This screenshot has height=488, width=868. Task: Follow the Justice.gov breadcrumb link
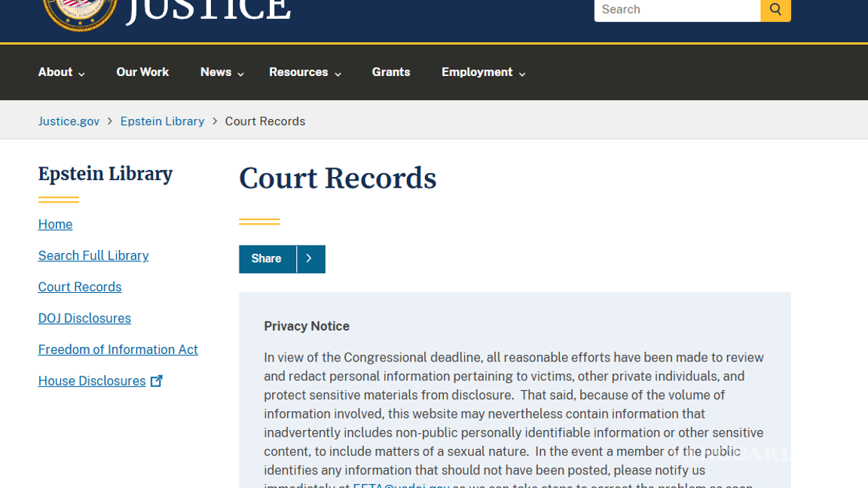pos(69,121)
